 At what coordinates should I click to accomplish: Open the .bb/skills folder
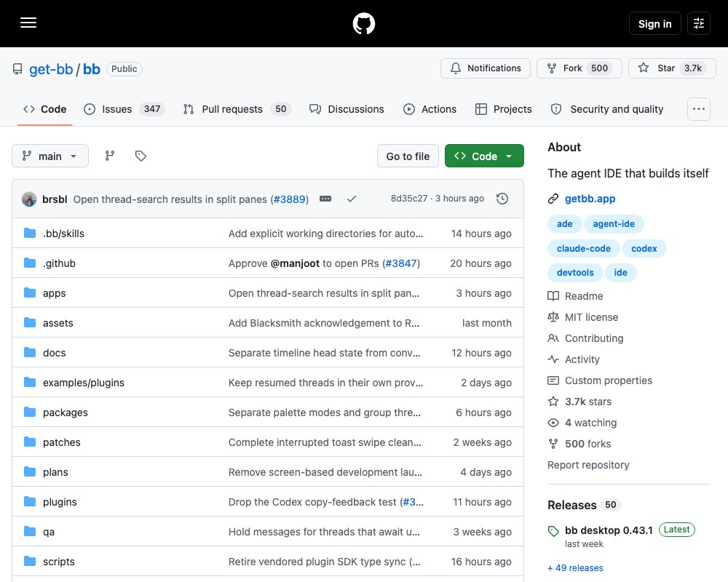coord(63,234)
